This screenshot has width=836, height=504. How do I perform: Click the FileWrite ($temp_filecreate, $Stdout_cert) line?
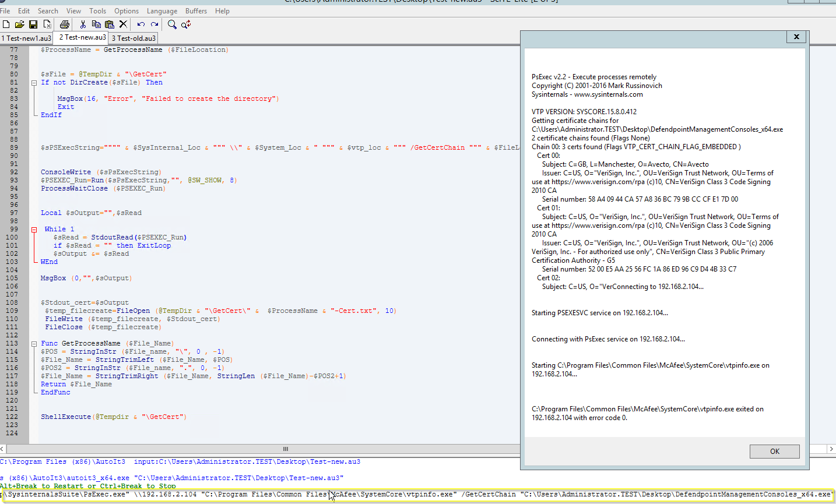click(x=132, y=319)
